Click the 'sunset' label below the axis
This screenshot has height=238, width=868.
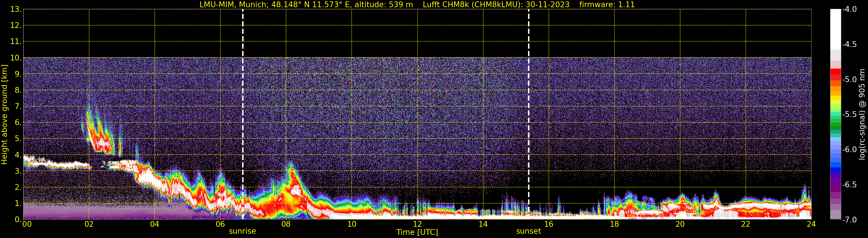[528, 231]
